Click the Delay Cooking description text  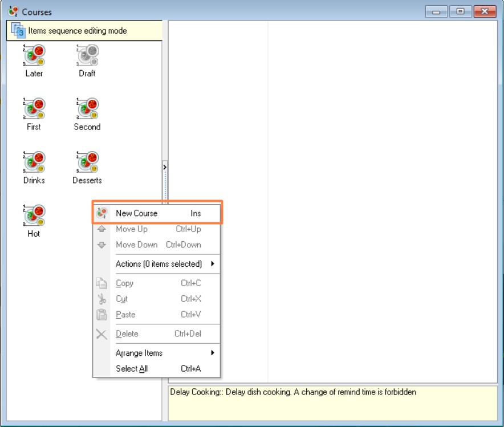click(x=293, y=392)
